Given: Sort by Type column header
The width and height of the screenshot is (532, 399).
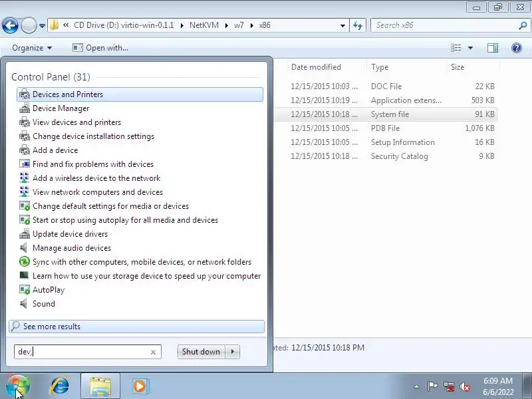Looking at the screenshot, I should [x=406, y=67].
